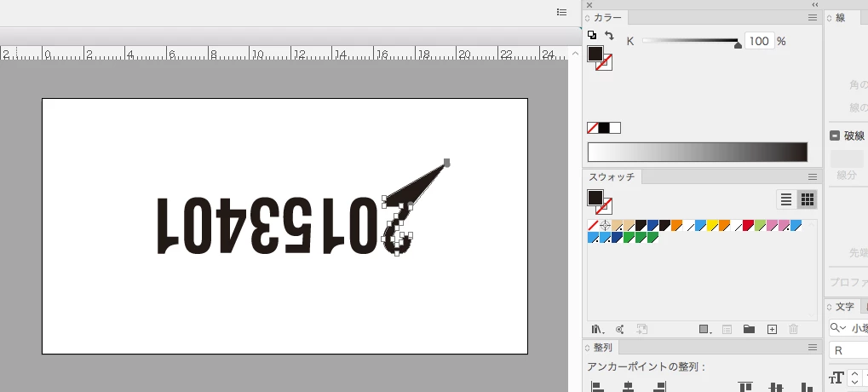This screenshot has height=392, width=868.
Task: Open the color themes panel icon
Action: click(619, 330)
